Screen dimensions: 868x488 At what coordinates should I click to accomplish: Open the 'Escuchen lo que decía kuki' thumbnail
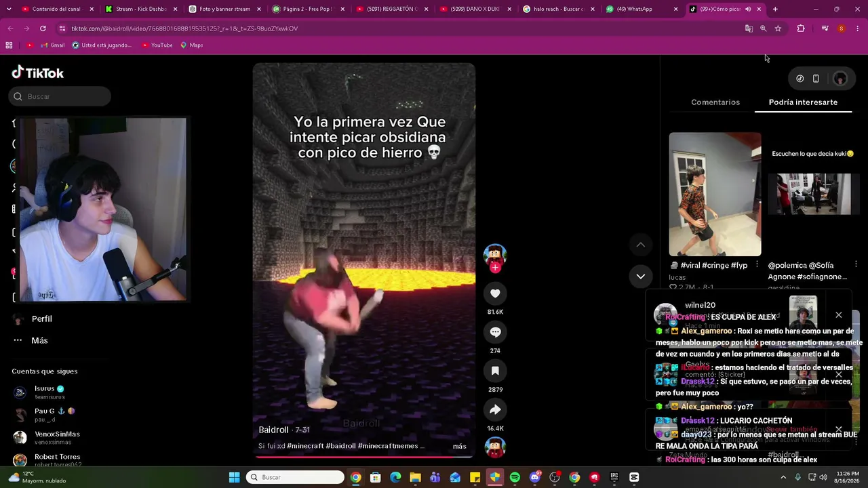point(813,195)
